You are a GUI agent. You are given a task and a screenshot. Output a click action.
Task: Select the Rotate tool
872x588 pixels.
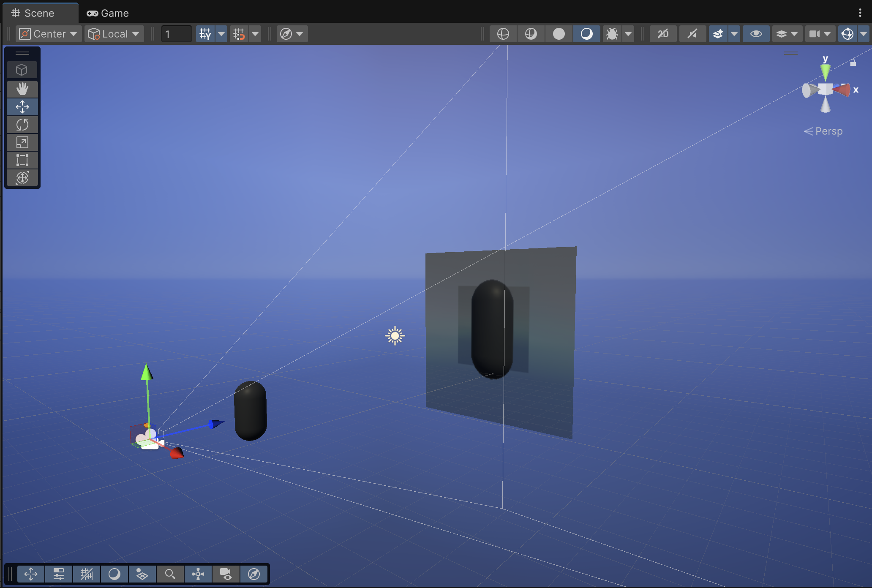(22, 125)
